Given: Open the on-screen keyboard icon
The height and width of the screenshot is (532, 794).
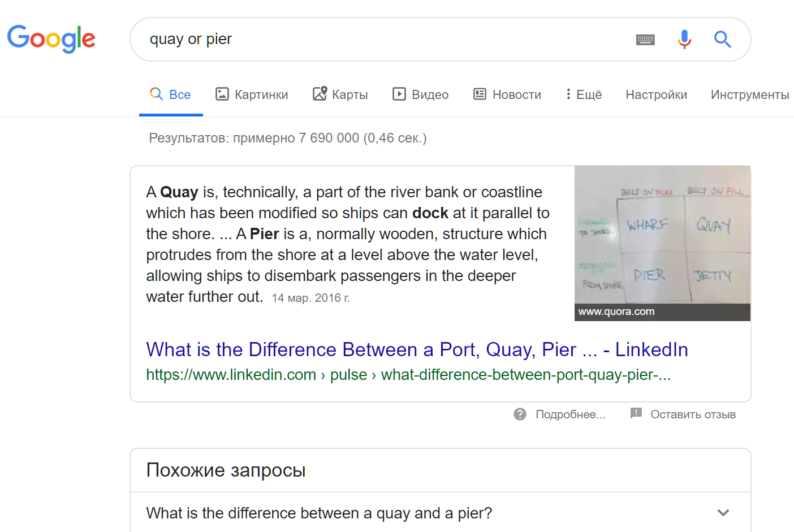Looking at the screenshot, I should [645, 40].
